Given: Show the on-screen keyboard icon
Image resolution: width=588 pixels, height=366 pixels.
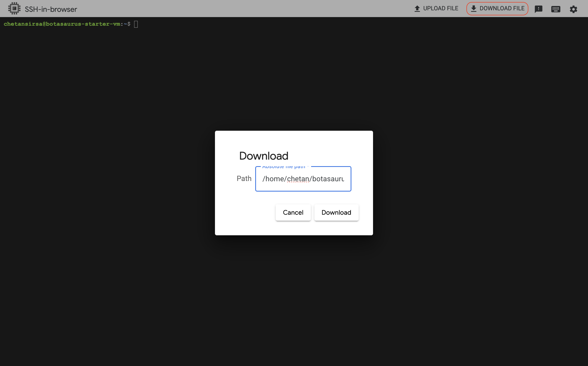Looking at the screenshot, I should (x=556, y=9).
